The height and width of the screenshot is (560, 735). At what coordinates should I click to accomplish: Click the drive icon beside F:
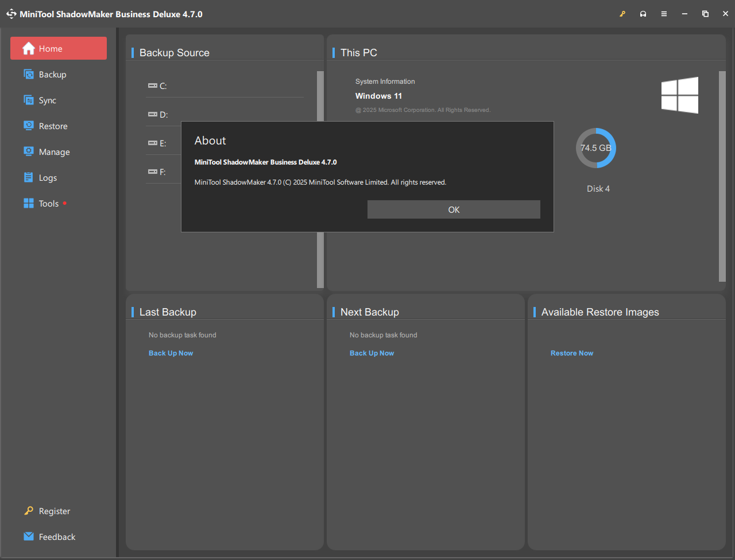(x=153, y=172)
